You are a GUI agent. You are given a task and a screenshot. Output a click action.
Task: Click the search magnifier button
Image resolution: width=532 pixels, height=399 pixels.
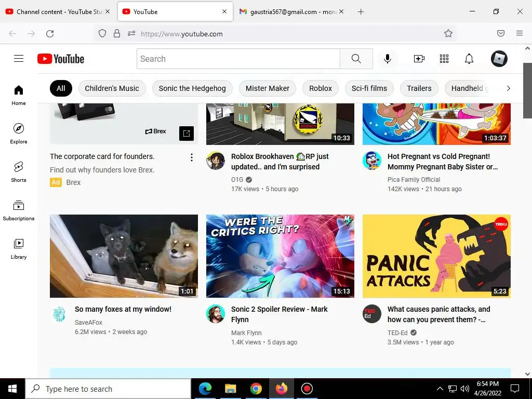tap(356, 59)
